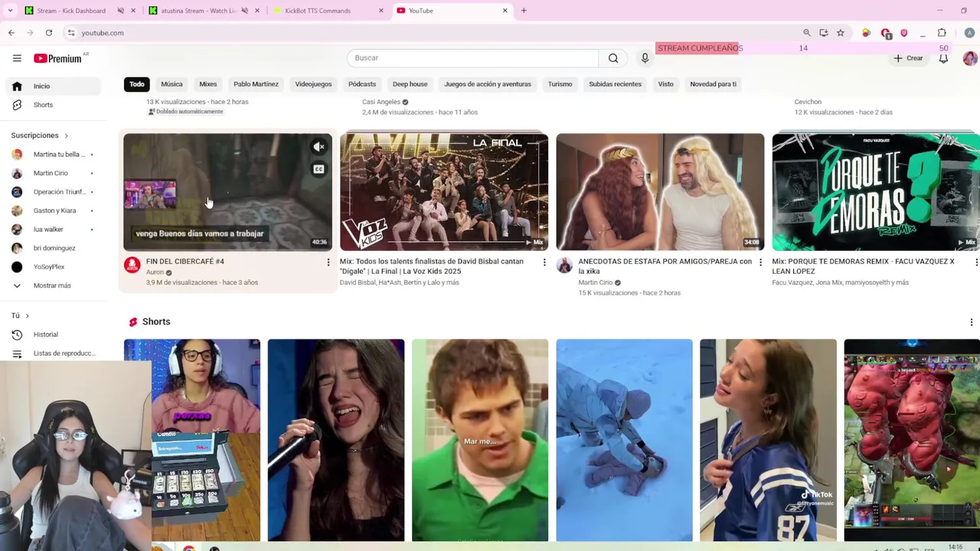Focus the Buscar search field
This screenshot has width=980, height=551.
click(x=472, y=58)
